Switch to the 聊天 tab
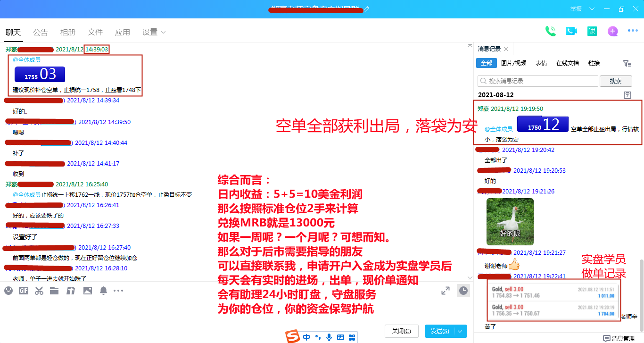The height and width of the screenshot is (343, 644). [13, 32]
